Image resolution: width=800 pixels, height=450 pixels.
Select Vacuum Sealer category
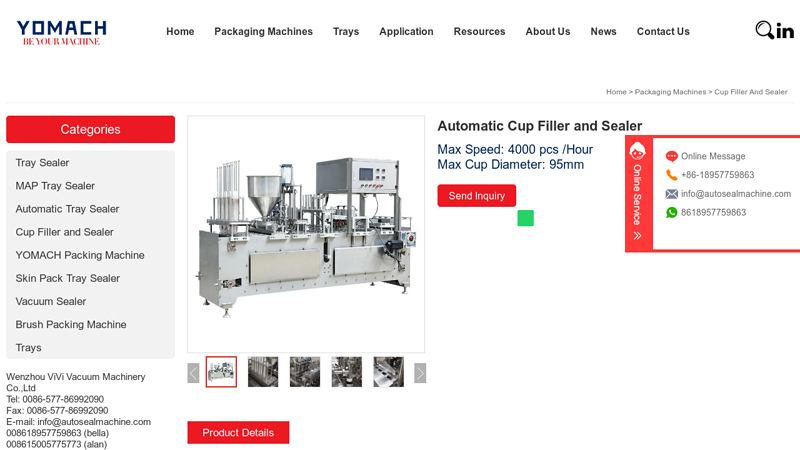tap(51, 302)
